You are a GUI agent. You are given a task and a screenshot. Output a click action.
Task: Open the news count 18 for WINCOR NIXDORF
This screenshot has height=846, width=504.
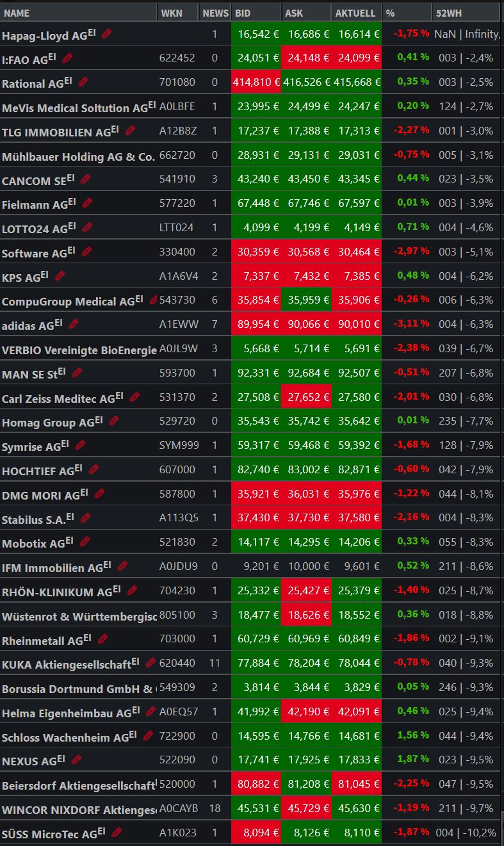[215, 808]
